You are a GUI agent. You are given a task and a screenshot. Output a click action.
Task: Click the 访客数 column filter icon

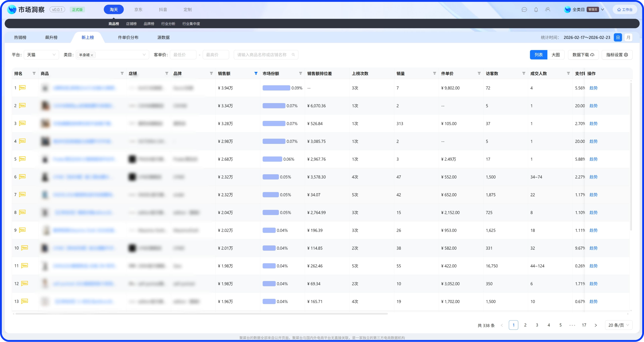pos(524,73)
